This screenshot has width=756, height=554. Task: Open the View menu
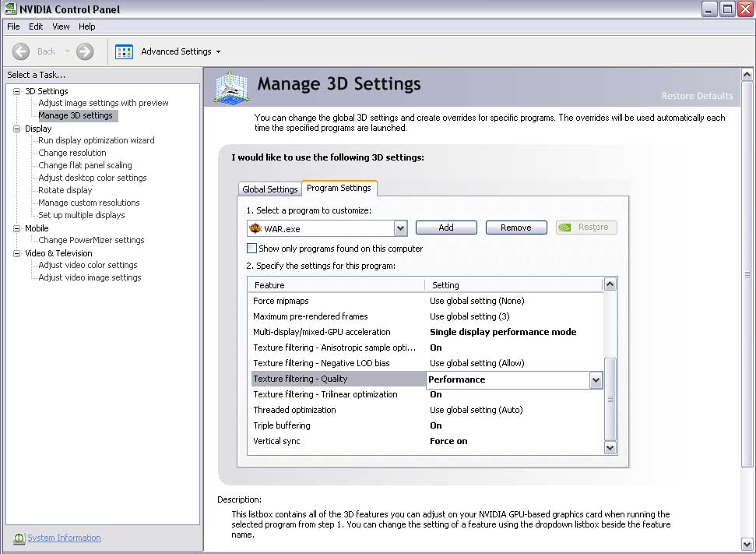pyautogui.click(x=61, y=26)
